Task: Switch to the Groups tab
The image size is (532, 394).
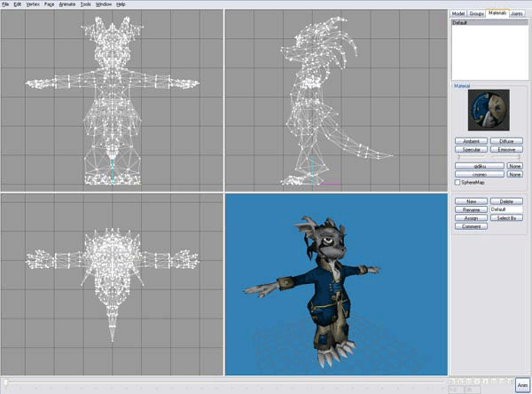Action: pos(476,13)
